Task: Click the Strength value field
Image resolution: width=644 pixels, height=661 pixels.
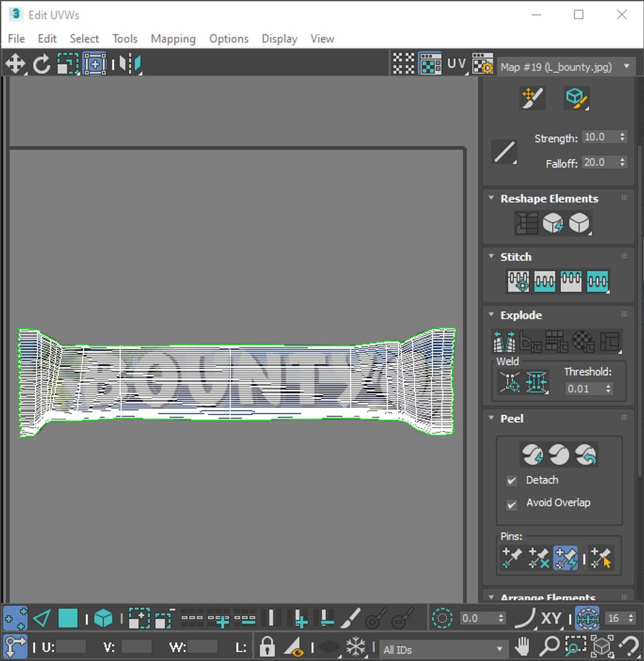Action: point(599,137)
